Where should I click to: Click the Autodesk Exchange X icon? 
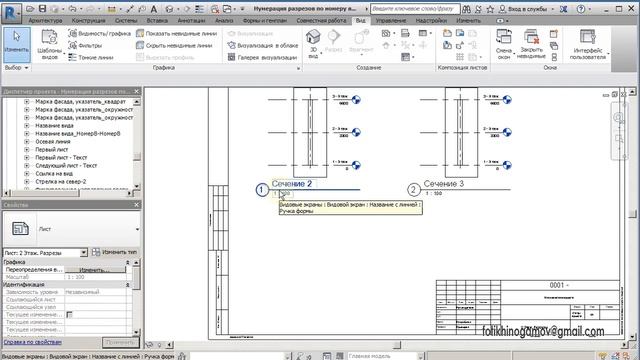click(564, 9)
